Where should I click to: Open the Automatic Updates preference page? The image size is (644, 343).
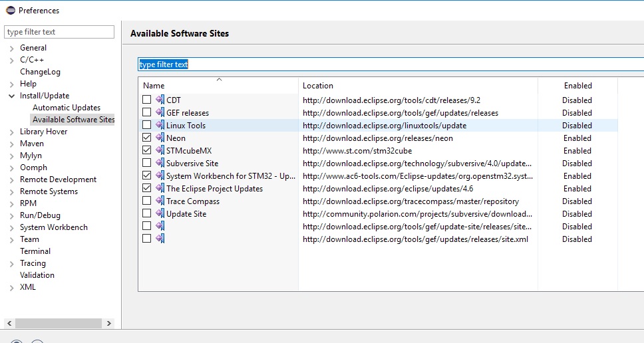point(67,108)
